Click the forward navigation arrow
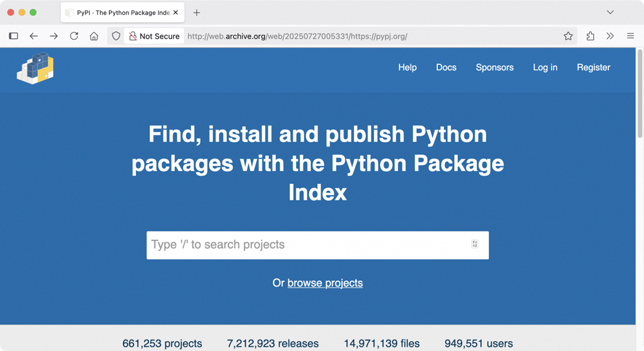The height and width of the screenshot is (351, 644). (54, 36)
